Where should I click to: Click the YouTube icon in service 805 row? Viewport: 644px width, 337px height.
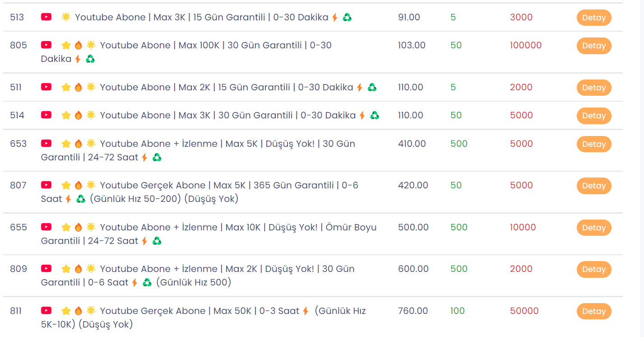pyautogui.click(x=46, y=45)
